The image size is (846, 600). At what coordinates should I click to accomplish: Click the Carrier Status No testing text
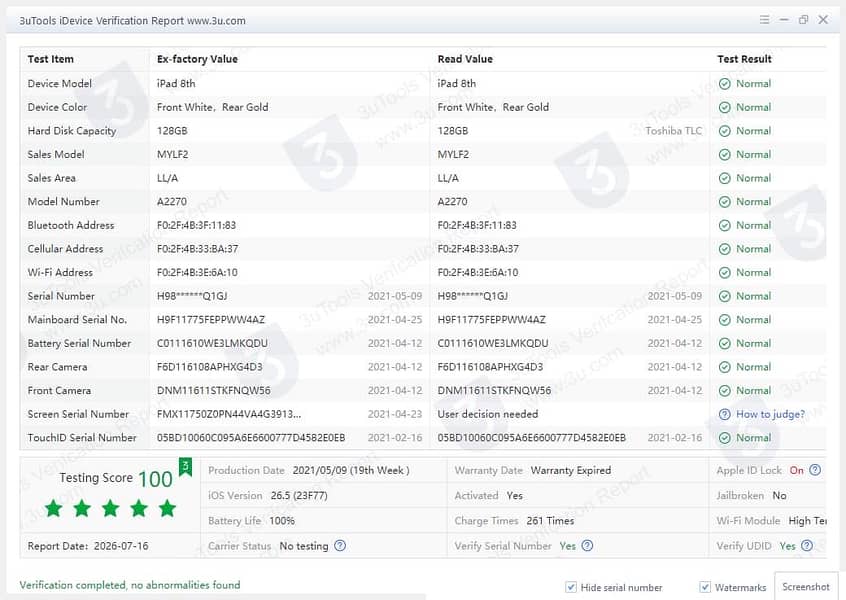pos(304,546)
